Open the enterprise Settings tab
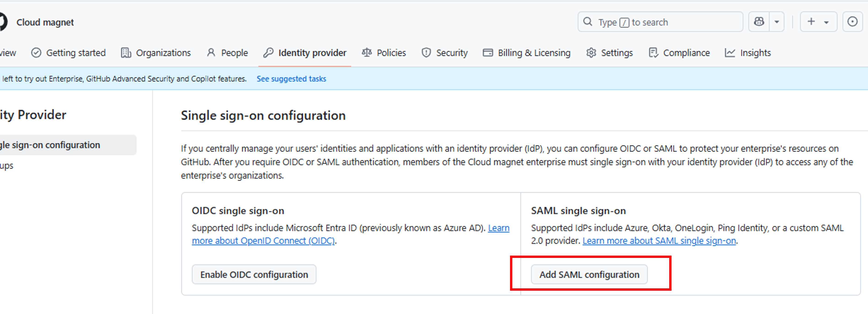This screenshot has height=314, width=868. coord(610,53)
